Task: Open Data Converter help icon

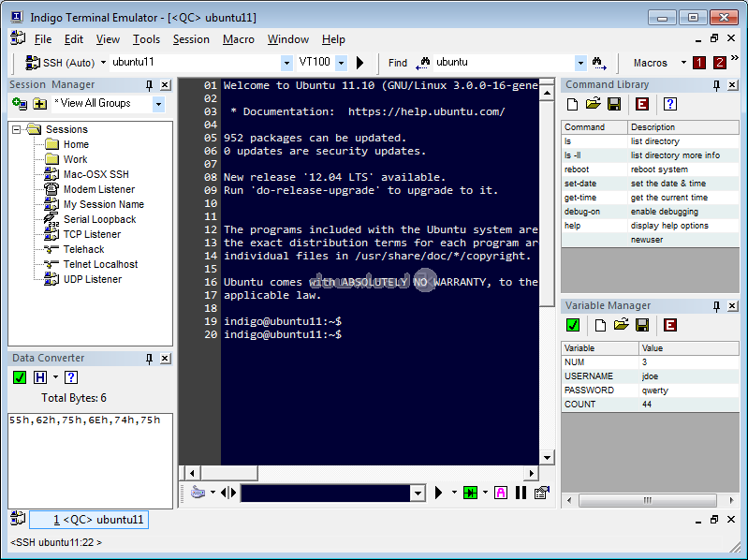Action: 71,377
